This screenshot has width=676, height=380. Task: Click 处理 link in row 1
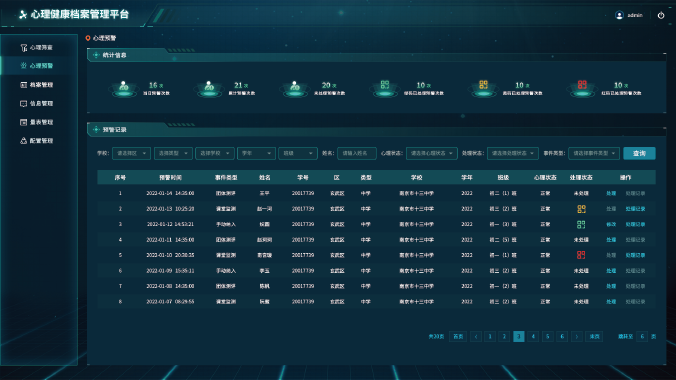611,194
